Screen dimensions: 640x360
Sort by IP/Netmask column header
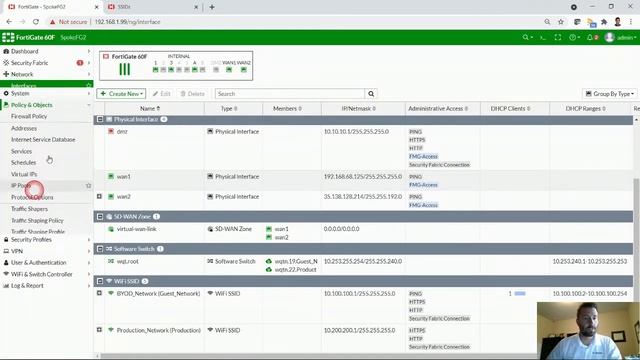359,109
